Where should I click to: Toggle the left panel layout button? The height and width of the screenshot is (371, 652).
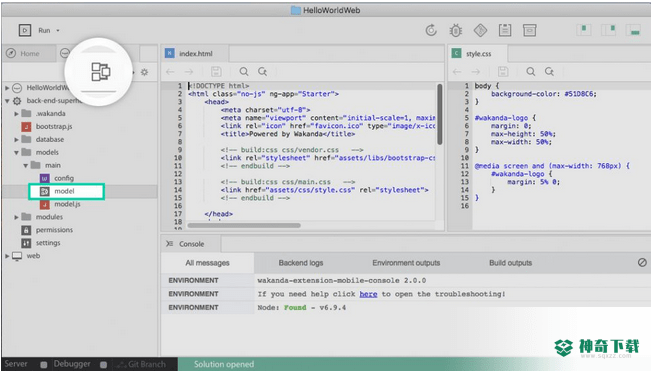pyautogui.click(x=584, y=30)
